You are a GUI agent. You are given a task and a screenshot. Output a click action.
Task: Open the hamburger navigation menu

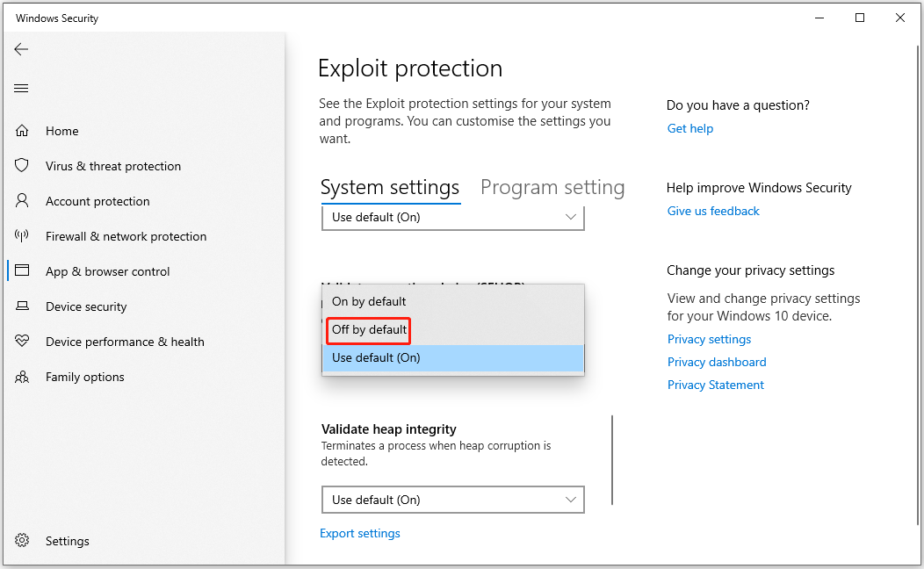tap(22, 88)
